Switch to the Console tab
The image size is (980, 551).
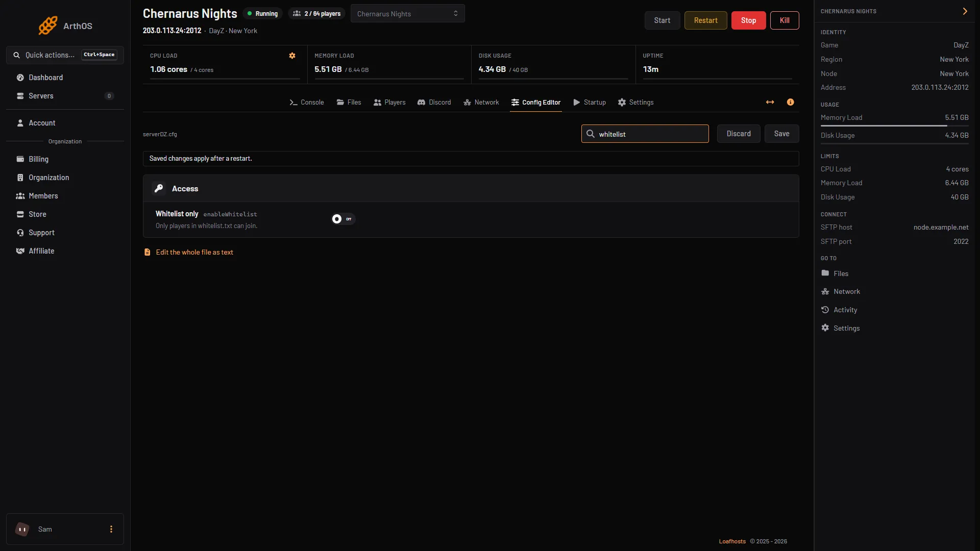pos(307,103)
